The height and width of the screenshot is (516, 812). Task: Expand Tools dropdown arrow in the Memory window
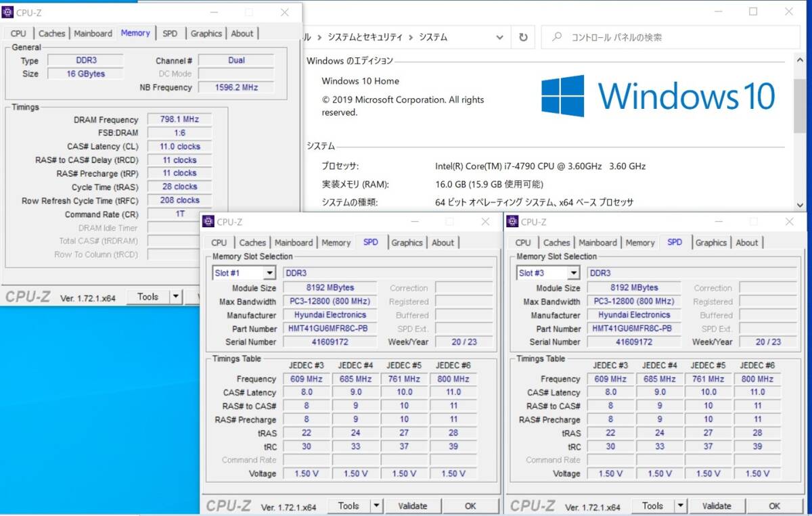click(x=176, y=296)
